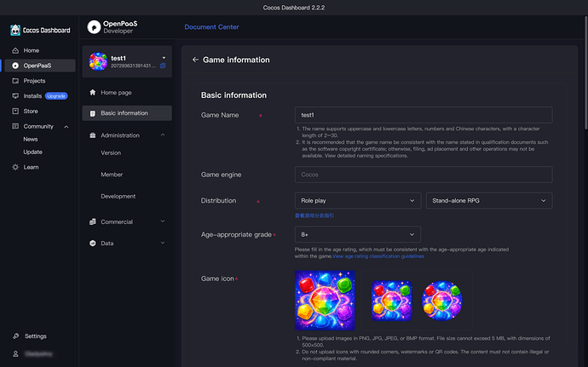Viewport: 588px width, 367px height.
Task: Collapse the Administration section
Action: (x=163, y=135)
